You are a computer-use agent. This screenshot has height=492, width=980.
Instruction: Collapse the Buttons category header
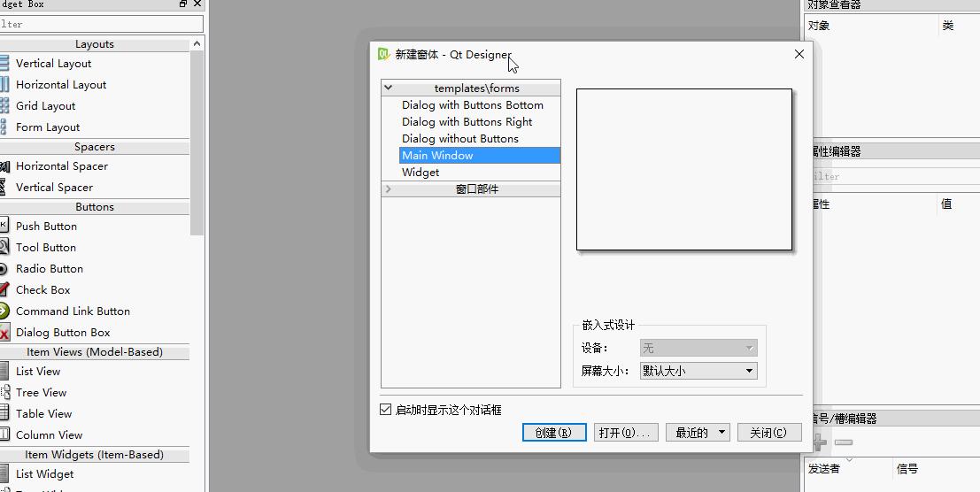tap(95, 207)
